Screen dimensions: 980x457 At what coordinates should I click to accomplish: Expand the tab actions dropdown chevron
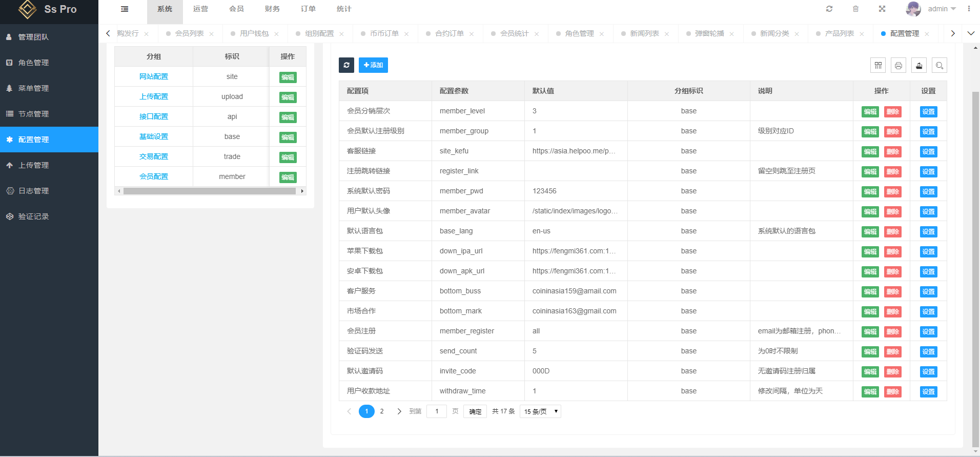click(971, 33)
